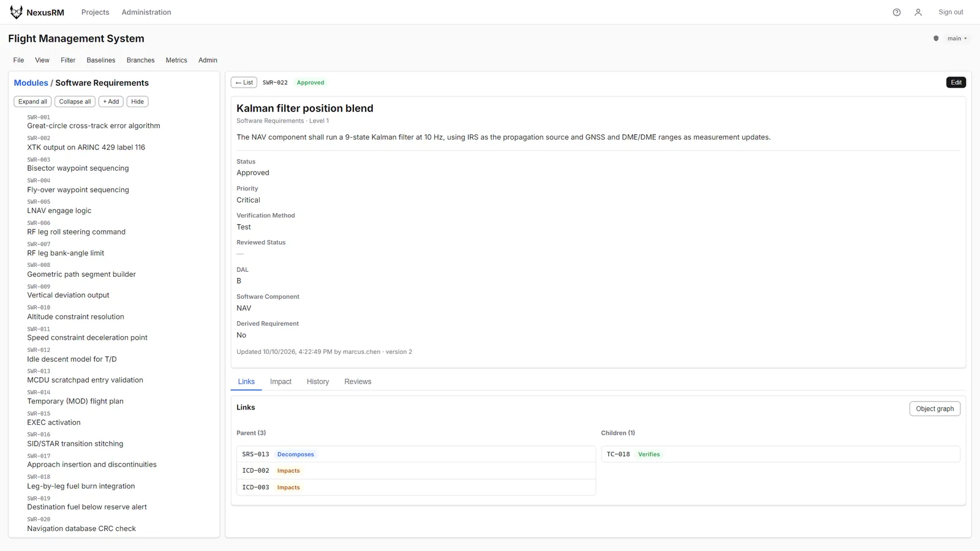Click Expand all button
Viewport: 980px width, 551px height.
32,102
